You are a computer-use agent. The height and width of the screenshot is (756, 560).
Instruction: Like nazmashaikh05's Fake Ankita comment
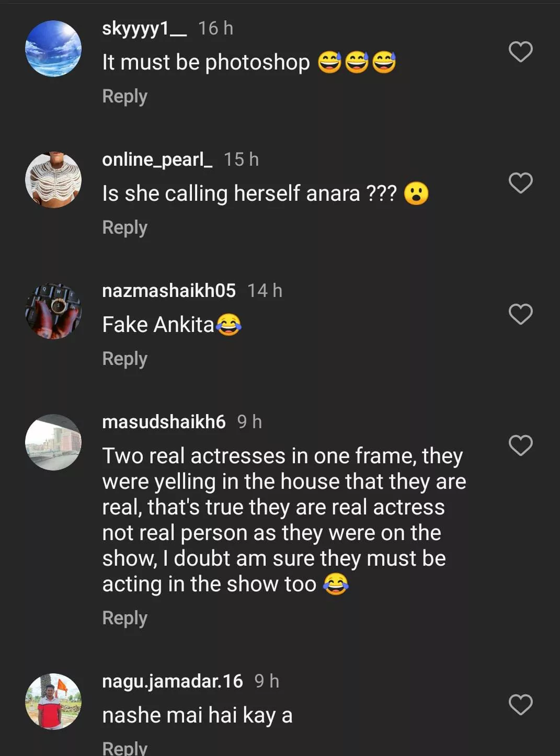[520, 314]
